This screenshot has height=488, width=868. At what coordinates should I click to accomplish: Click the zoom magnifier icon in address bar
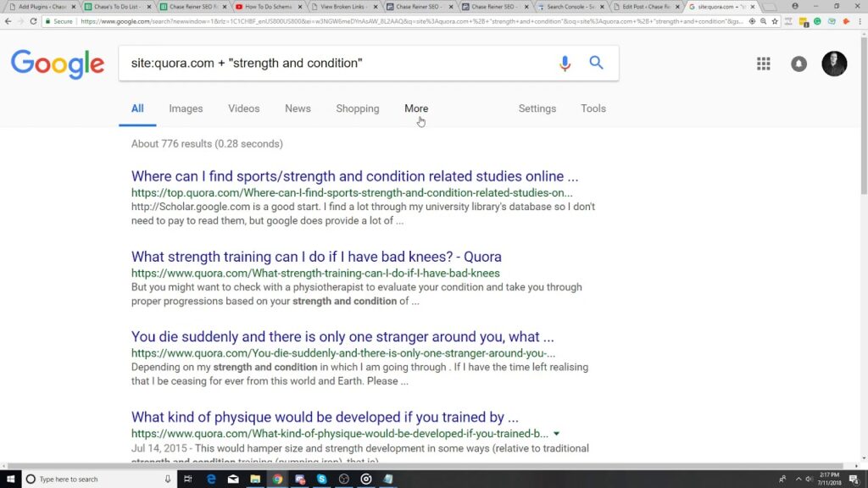point(764,21)
